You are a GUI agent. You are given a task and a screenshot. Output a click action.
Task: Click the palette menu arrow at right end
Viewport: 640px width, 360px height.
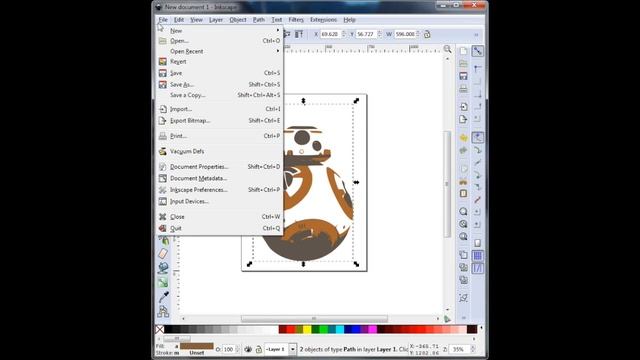click(x=481, y=328)
